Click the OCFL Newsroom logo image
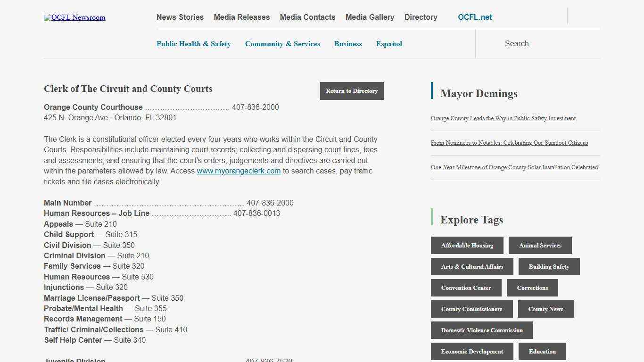 [x=74, y=17]
